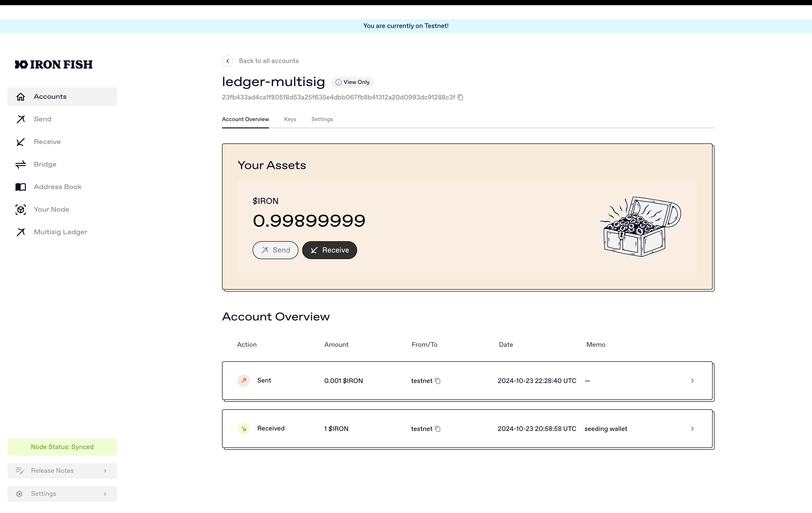Click the Accounts home icon
This screenshot has width=812, height=513.
(21, 97)
